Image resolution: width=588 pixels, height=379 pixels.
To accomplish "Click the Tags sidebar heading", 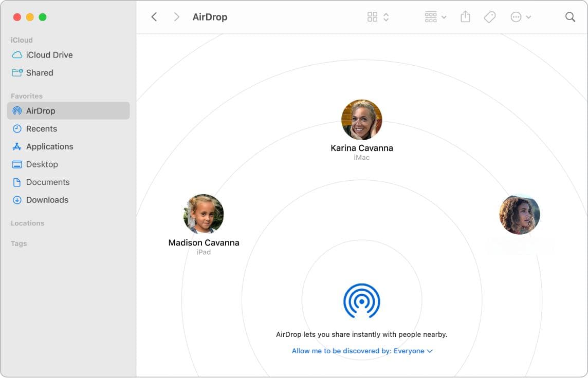I will [19, 243].
